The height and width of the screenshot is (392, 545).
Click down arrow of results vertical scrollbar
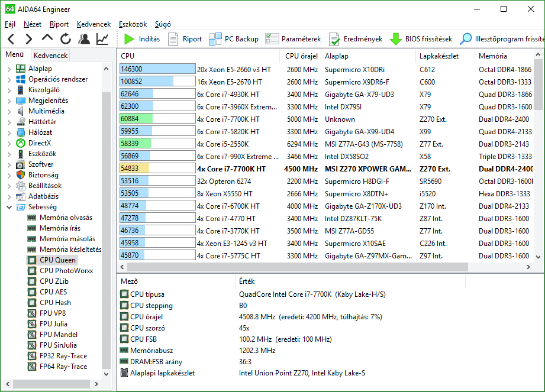pos(538,257)
